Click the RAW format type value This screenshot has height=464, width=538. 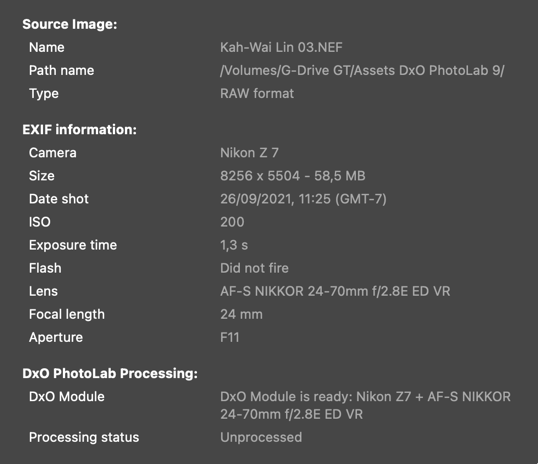(257, 93)
